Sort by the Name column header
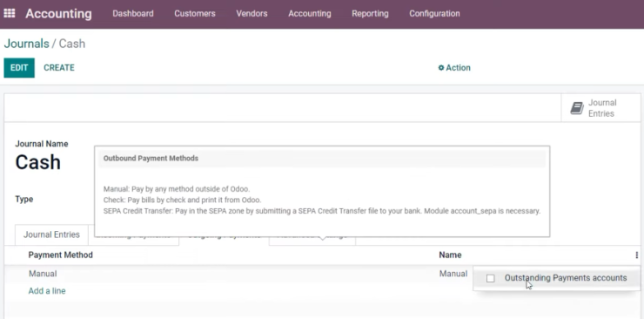This screenshot has height=319, width=644. [x=450, y=255]
